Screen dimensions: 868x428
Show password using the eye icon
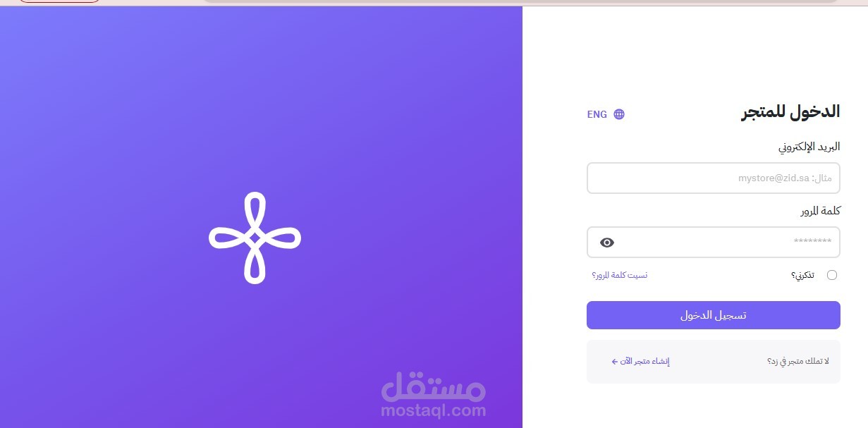607,243
